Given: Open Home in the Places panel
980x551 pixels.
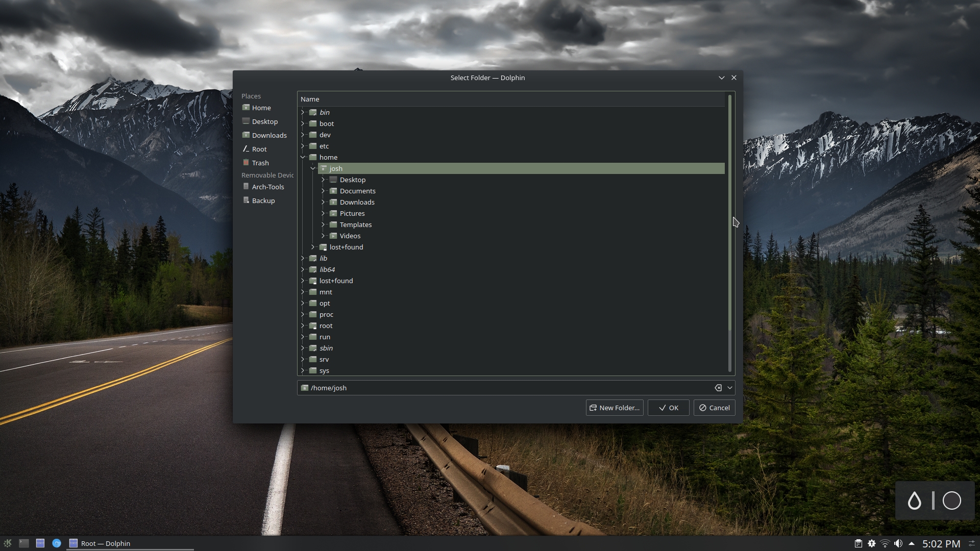Looking at the screenshot, I should click(256, 108).
